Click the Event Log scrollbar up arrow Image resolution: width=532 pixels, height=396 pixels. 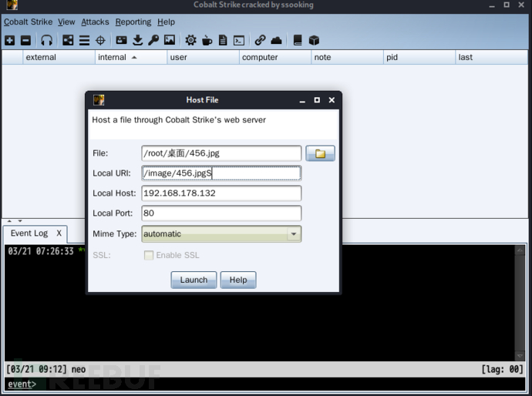point(520,250)
